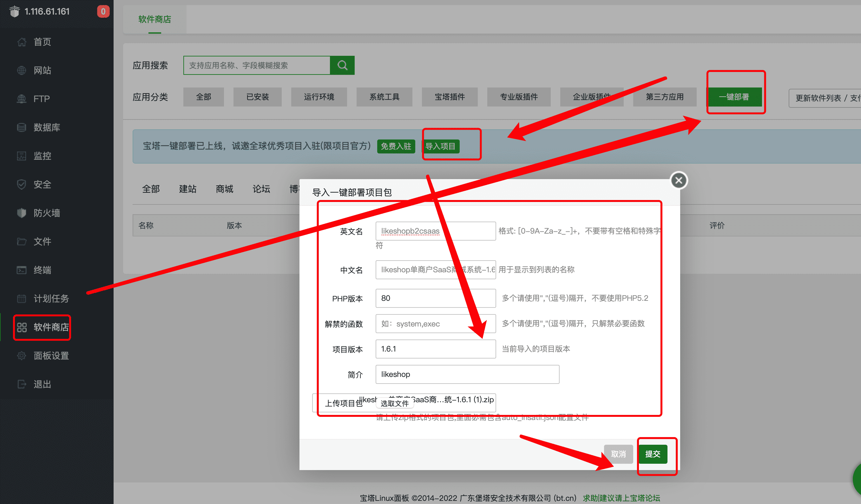Screen dimensions: 861x504
Task: Open the 计划任务 calendar icon
Action: tap(22, 299)
